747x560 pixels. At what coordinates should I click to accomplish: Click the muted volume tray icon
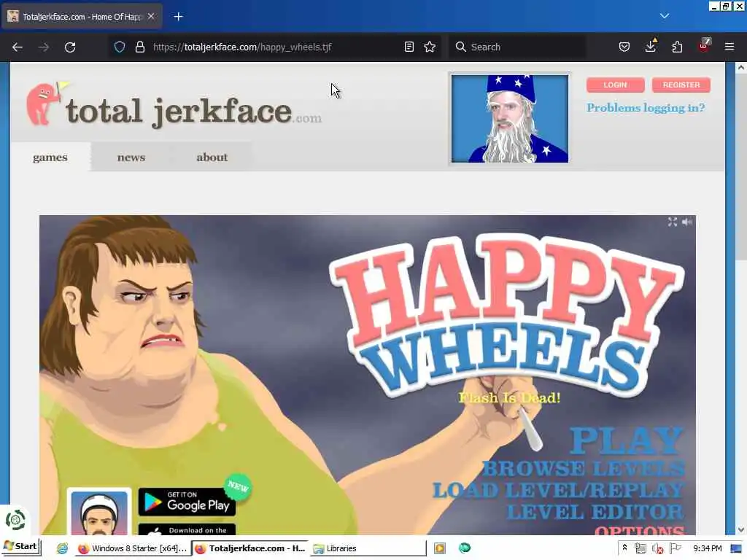[x=658, y=548]
